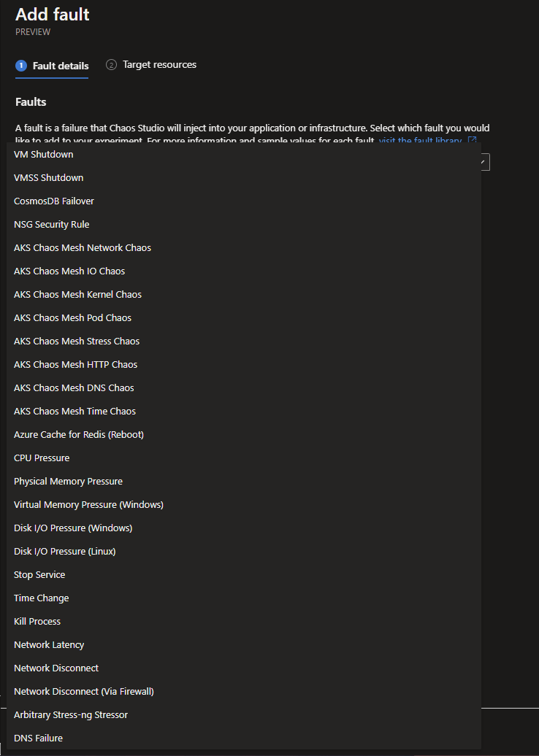Select the Kill Process fault
Image resolution: width=539 pixels, height=756 pixels.
coord(37,622)
